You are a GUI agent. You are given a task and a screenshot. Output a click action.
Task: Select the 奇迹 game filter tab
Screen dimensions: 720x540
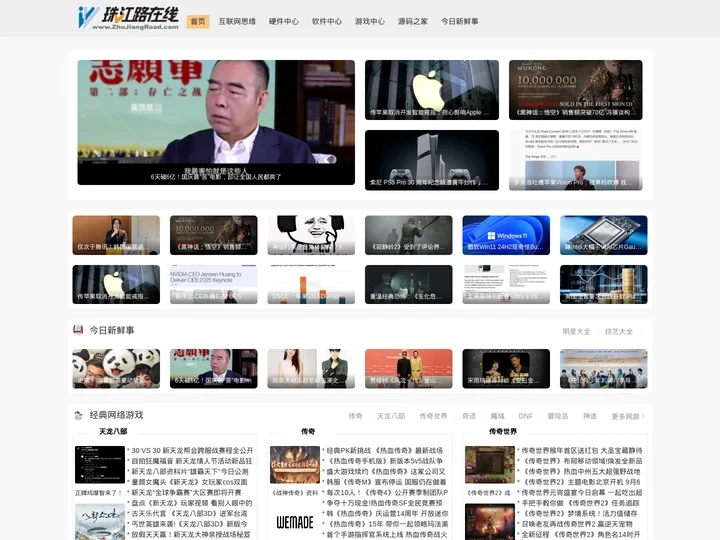(x=469, y=416)
